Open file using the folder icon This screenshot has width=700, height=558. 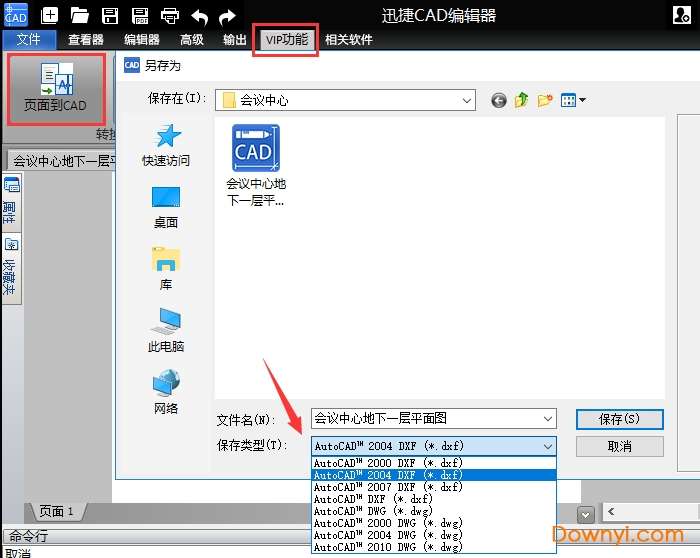(x=79, y=16)
